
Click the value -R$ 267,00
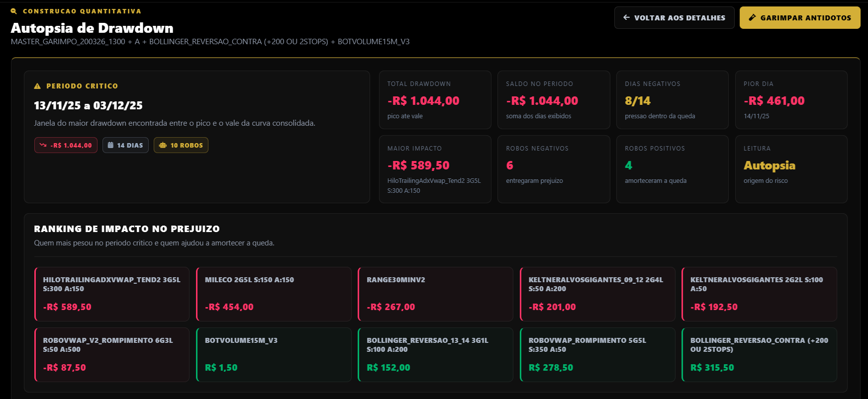point(391,307)
